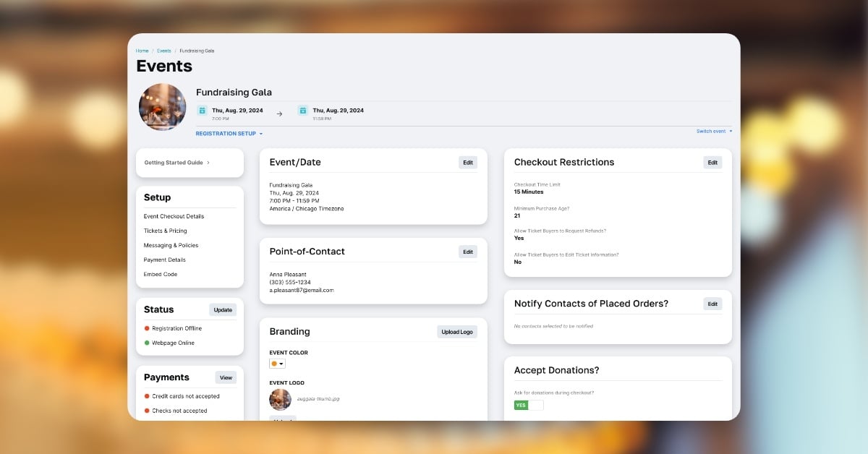Edit the Point-of-Contact card
The height and width of the screenshot is (454, 868).
468,252
